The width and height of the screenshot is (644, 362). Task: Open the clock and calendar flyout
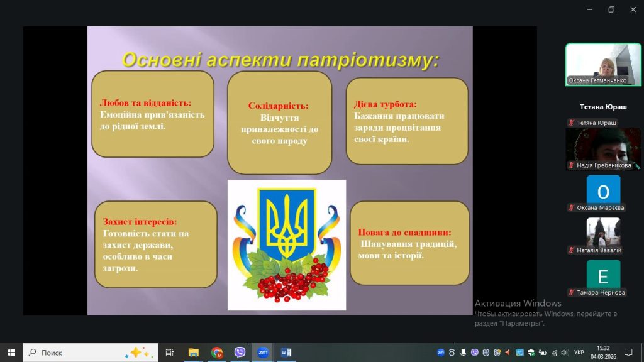click(x=602, y=353)
